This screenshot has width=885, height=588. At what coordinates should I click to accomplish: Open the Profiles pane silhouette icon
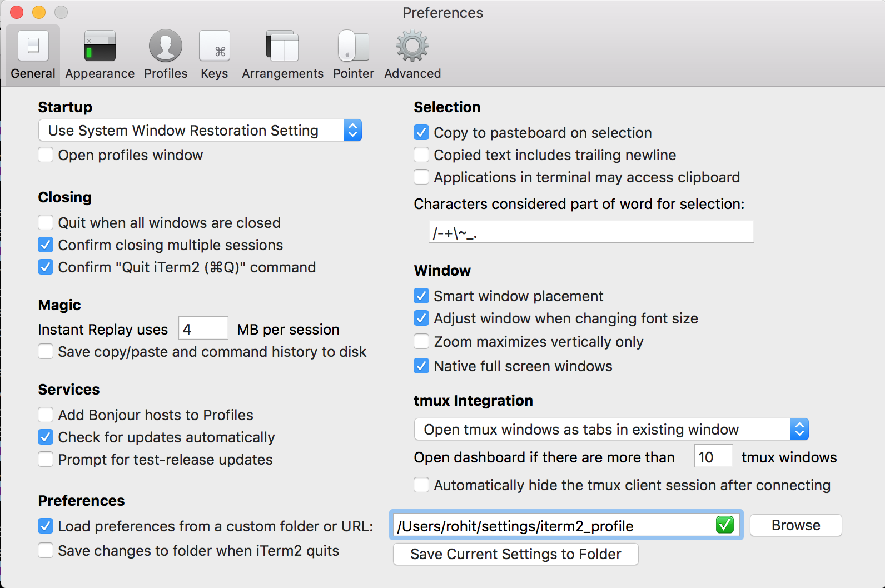166,46
